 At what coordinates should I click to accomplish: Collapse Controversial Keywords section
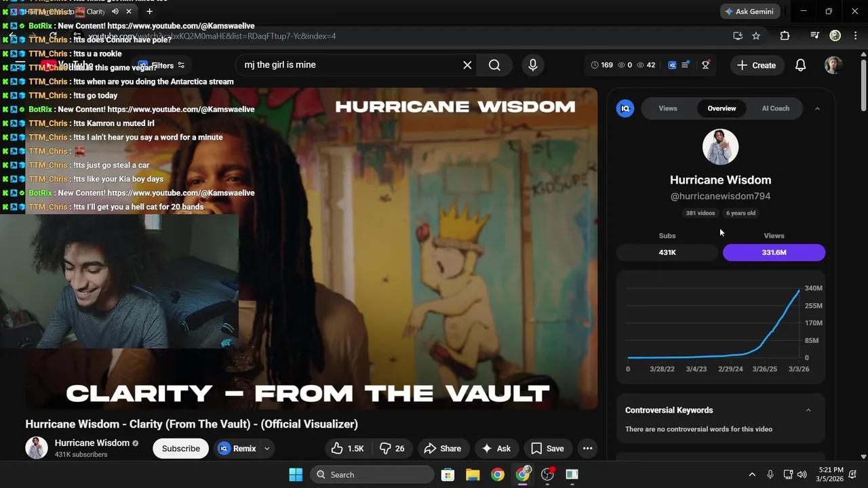[x=808, y=410]
